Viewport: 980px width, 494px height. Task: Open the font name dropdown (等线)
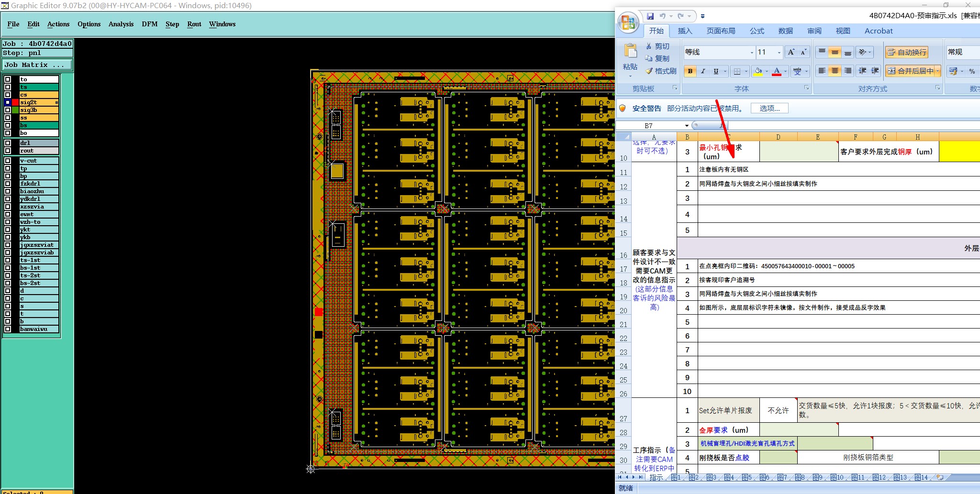point(752,52)
